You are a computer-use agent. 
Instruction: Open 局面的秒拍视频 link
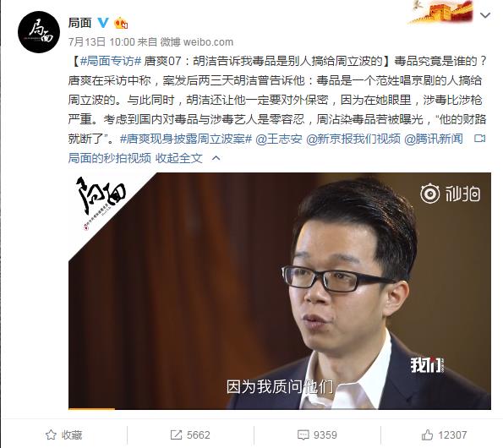coord(109,158)
